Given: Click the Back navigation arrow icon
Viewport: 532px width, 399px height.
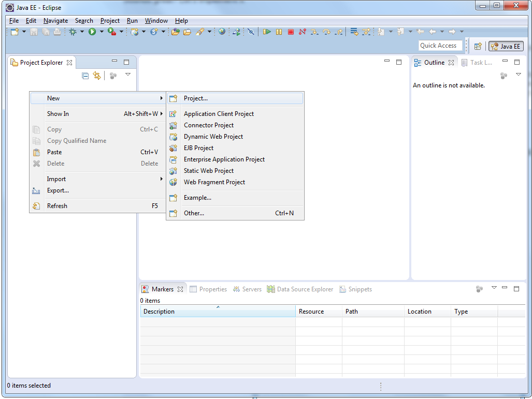Looking at the screenshot, I should click(432, 32).
